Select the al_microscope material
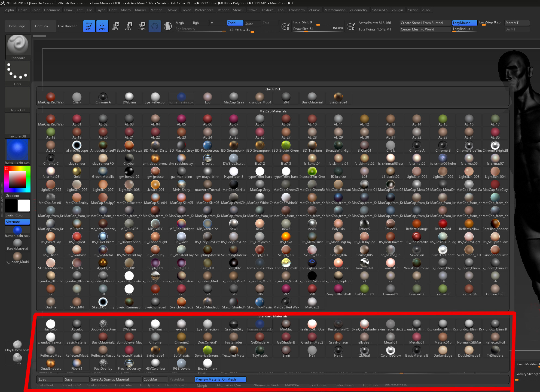The width and height of the screenshot is (540, 392). (x=77, y=147)
